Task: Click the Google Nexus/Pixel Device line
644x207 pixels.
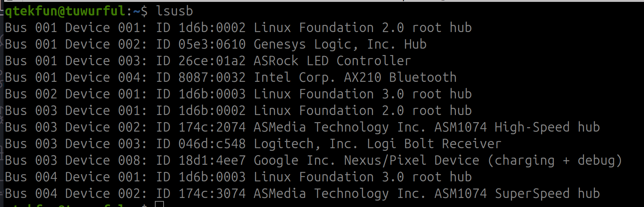Action: click(x=314, y=160)
